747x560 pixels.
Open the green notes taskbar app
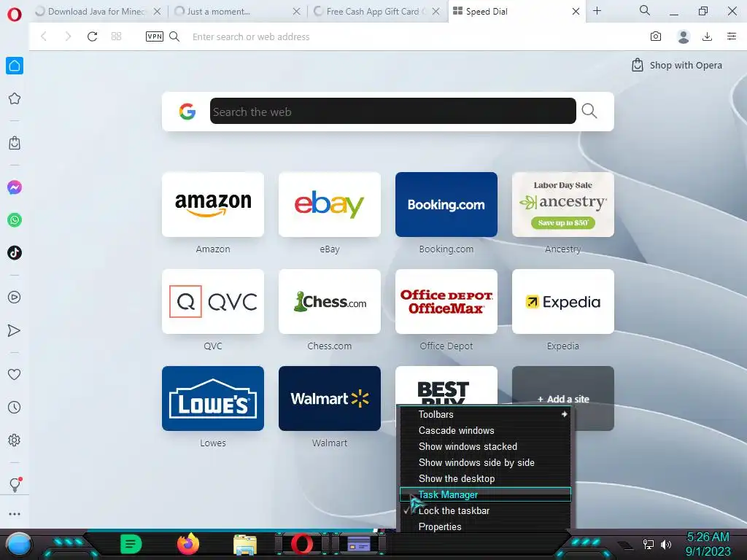click(131, 544)
